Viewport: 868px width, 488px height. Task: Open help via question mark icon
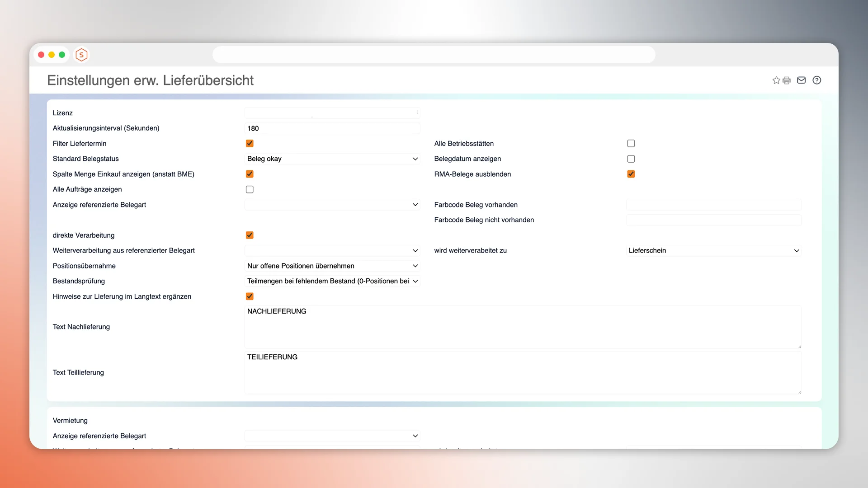816,80
